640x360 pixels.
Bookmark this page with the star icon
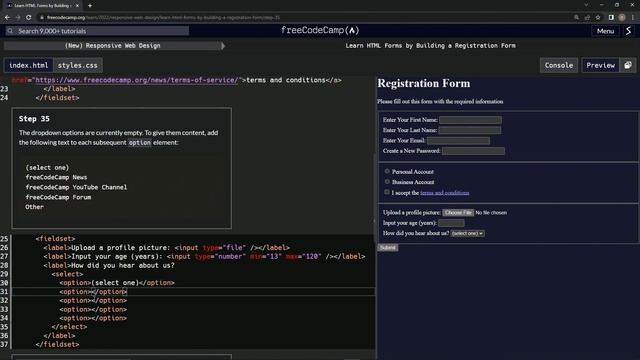(598, 18)
